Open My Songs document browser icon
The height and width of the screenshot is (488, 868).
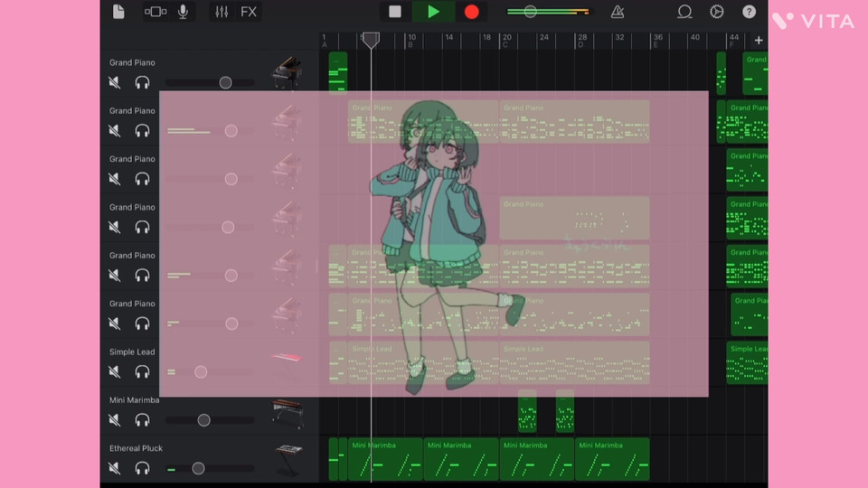pyautogui.click(x=118, y=12)
